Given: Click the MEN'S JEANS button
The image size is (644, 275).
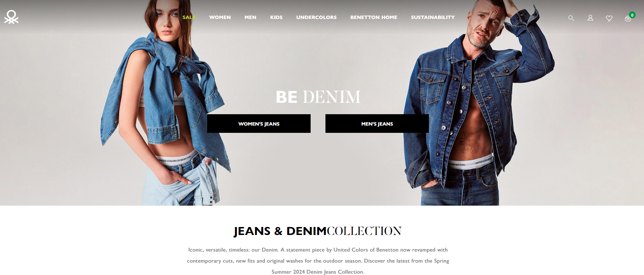Looking at the screenshot, I should point(377,124).
